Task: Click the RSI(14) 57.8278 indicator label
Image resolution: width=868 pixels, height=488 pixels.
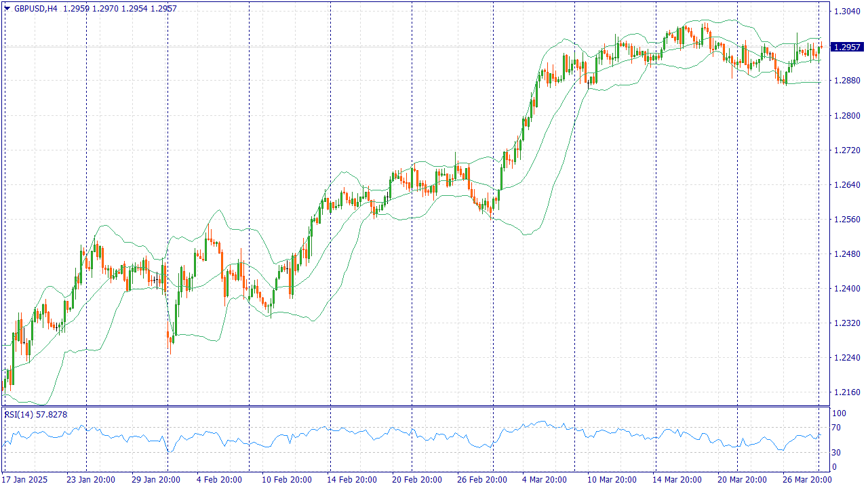Action: coord(35,414)
